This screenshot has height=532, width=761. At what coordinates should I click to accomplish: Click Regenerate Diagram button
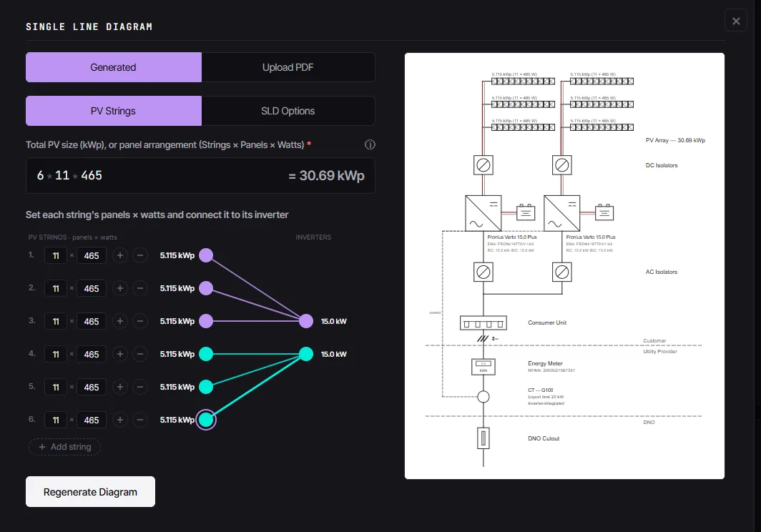90,492
